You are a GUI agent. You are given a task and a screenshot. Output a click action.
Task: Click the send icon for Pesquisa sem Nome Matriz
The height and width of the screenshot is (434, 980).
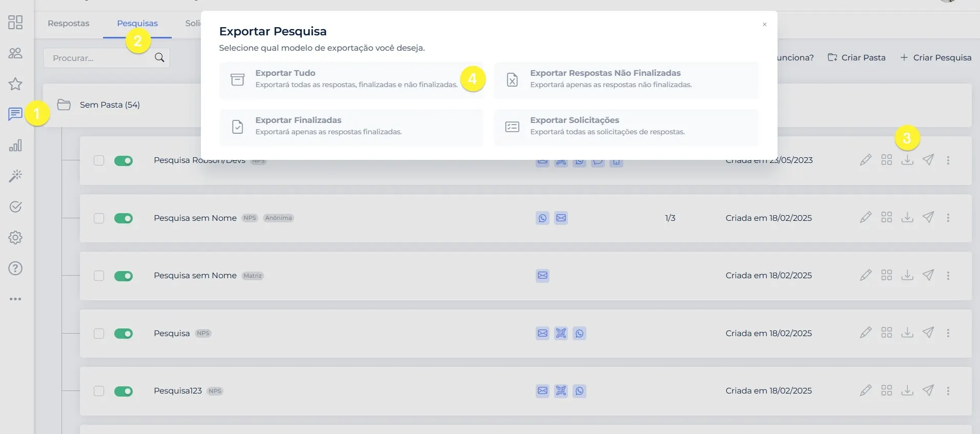click(928, 275)
